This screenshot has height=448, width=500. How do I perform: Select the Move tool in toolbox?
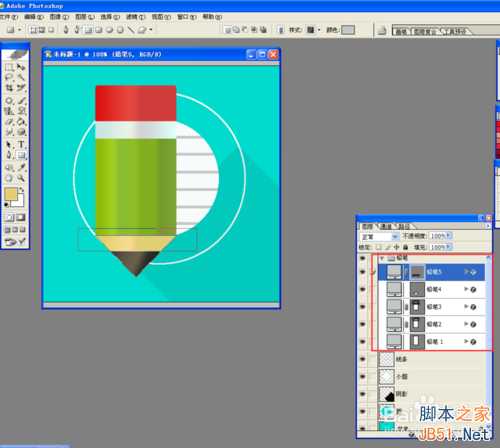(21, 68)
